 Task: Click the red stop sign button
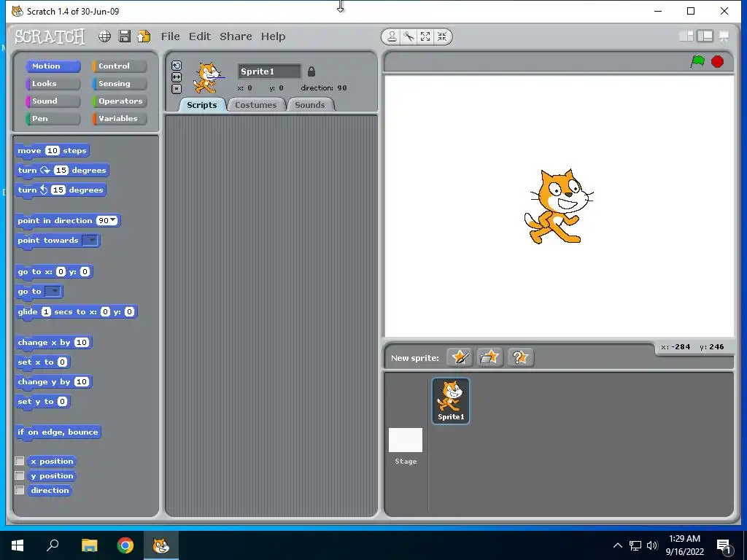click(718, 61)
